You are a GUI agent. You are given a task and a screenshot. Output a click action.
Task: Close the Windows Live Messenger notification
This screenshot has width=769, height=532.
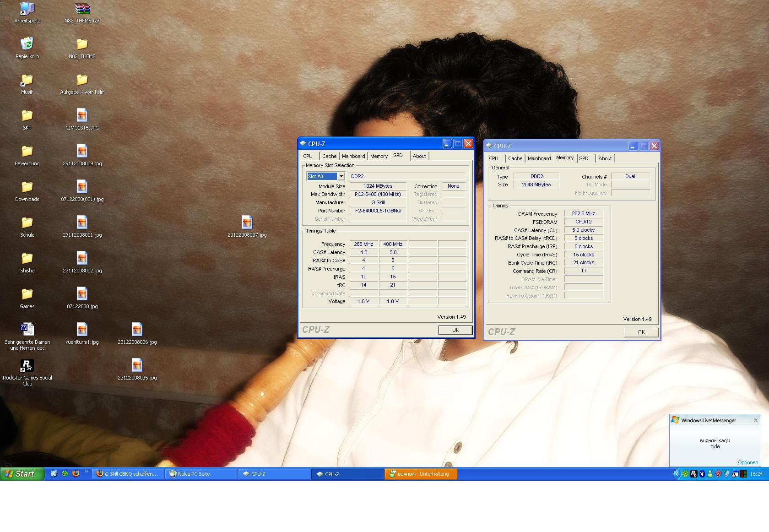(755, 420)
